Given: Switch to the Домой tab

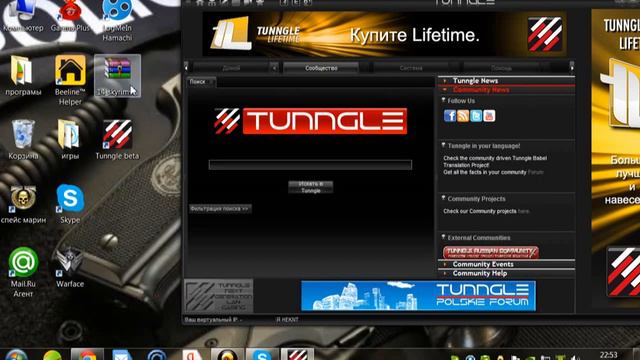Looking at the screenshot, I should (x=231, y=68).
